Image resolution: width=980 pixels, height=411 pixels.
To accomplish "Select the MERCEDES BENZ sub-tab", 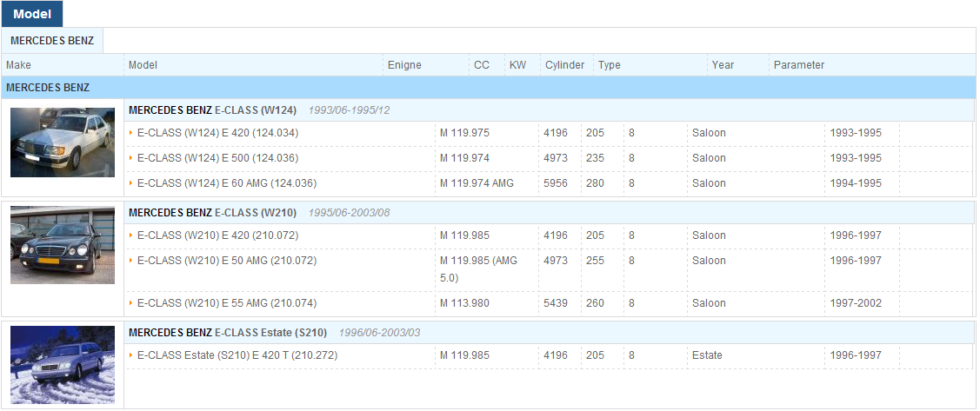I will pyautogui.click(x=52, y=41).
